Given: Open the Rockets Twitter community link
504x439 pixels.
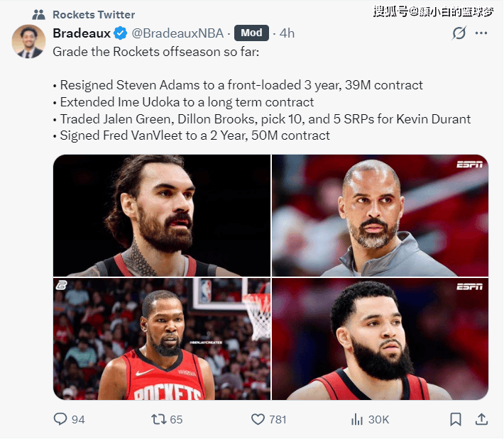Looking at the screenshot, I should pyautogui.click(x=94, y=14).
